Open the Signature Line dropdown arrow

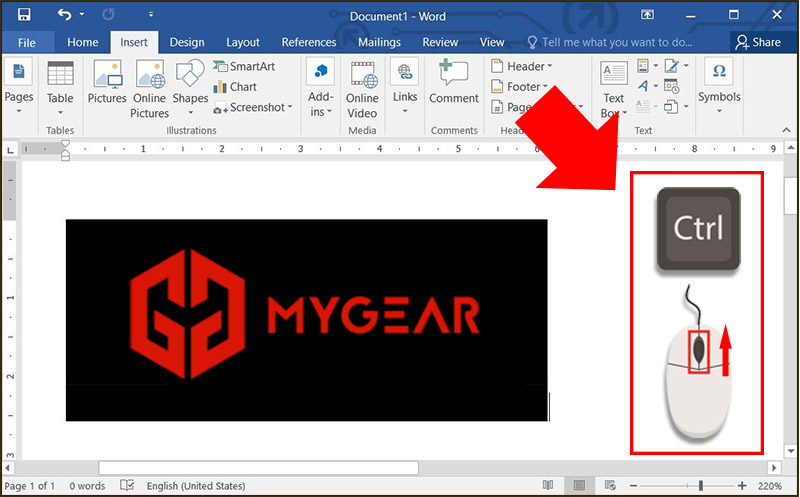click(686, 65)
